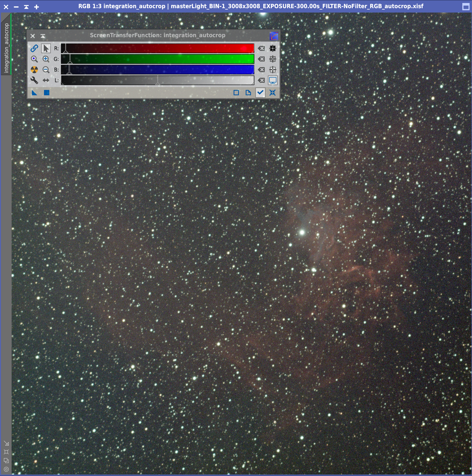The height and width of the screenshot is (476, 472).
Task: Select the Edit STF pointer mode
Action: [x=46, y=48]
